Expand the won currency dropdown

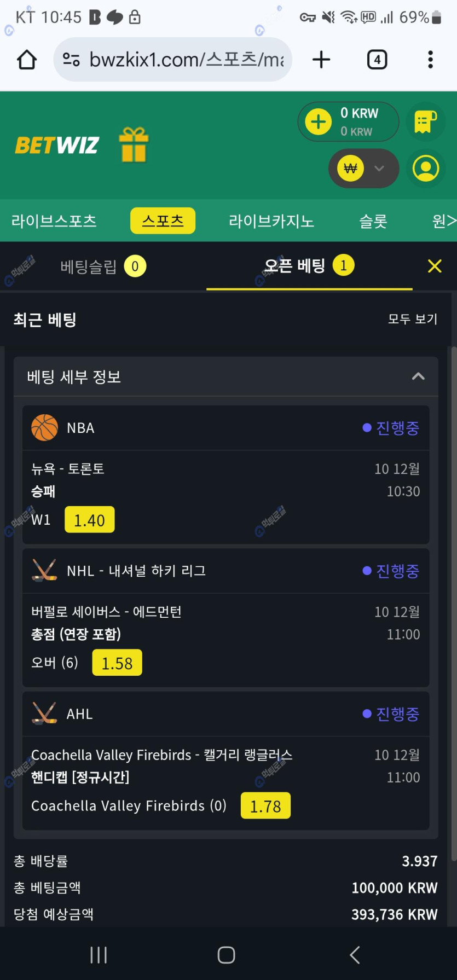[x=379, y=169]
